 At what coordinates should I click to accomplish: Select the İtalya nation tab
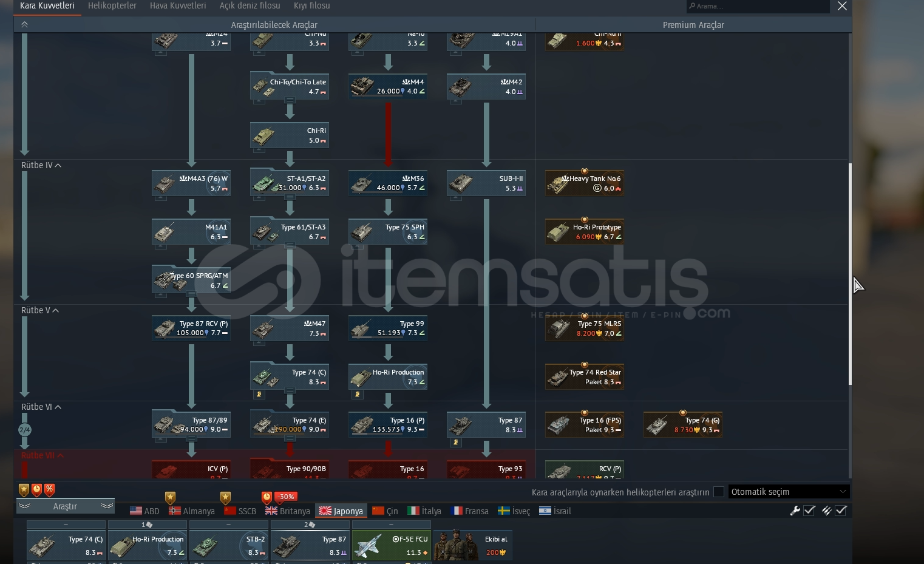coord(424,511)
